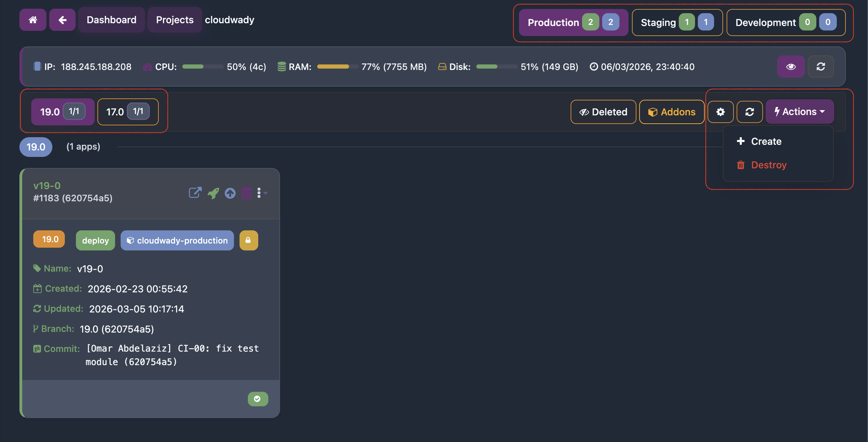Open settings with the gear icon
The image size is (868, 442).
[x=720, y=112]
